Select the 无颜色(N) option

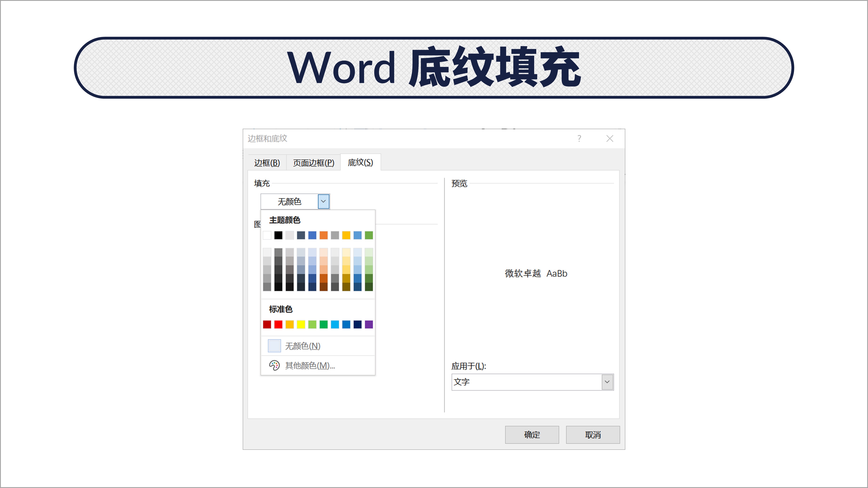click(x=302, y=346)
